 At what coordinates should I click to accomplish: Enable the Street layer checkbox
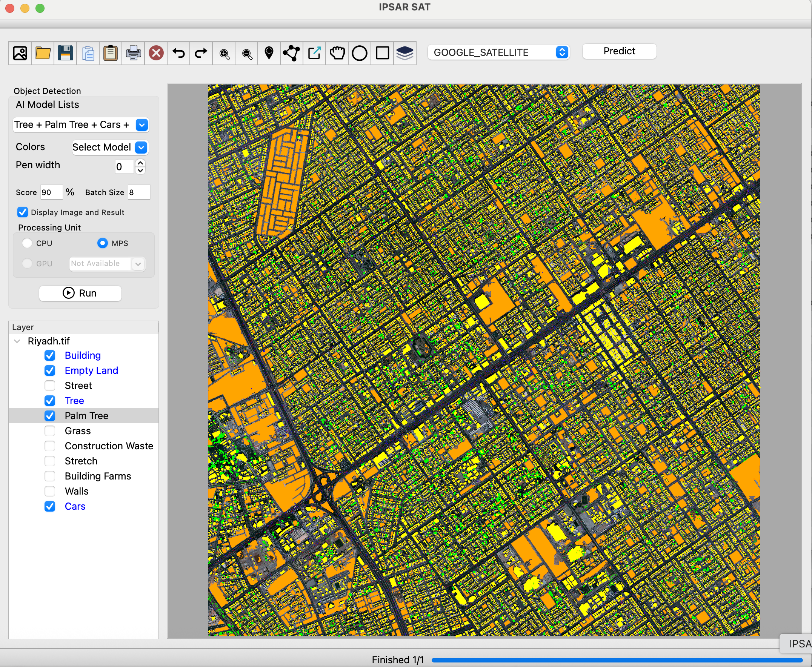[x=50, y=385]
